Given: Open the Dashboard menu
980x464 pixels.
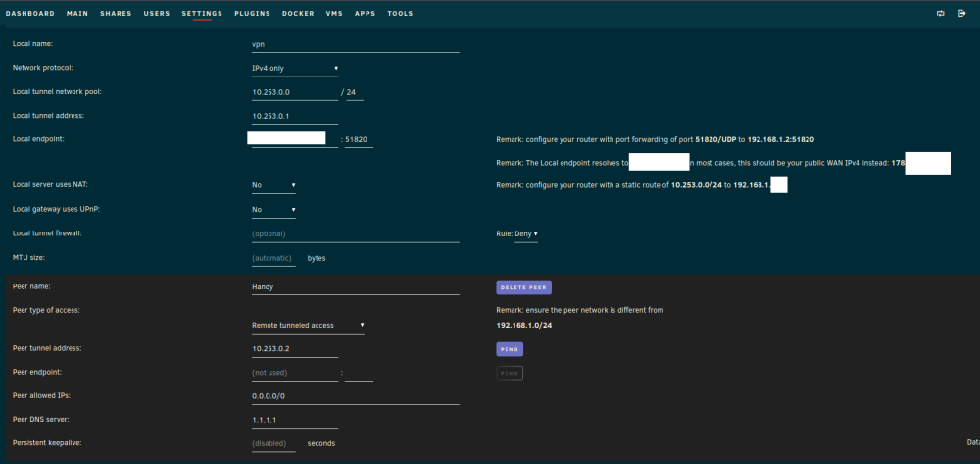Looking at the screenshot, I should click(x=29, y=13).
